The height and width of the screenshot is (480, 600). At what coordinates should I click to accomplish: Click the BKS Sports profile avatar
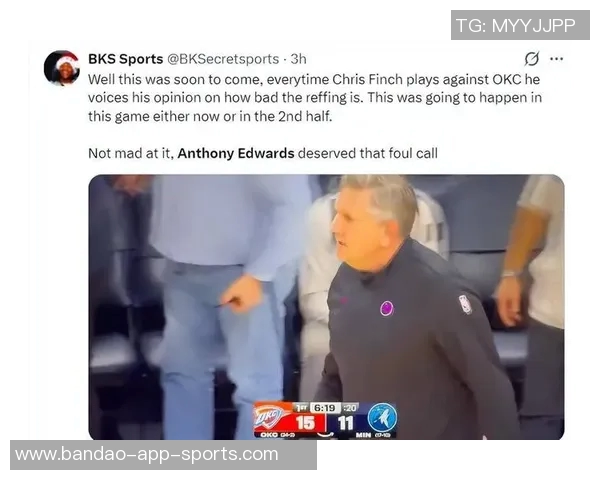(62, 68)
